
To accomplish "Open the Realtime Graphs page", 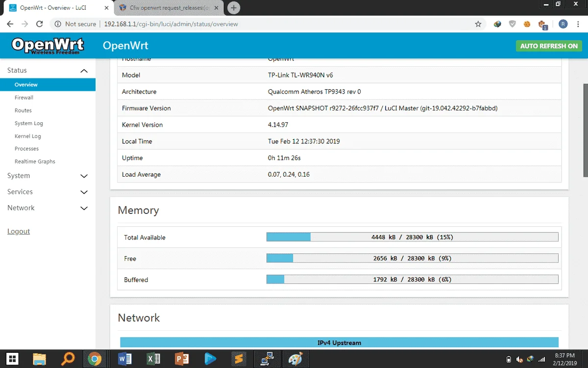I will coord(35,161).
